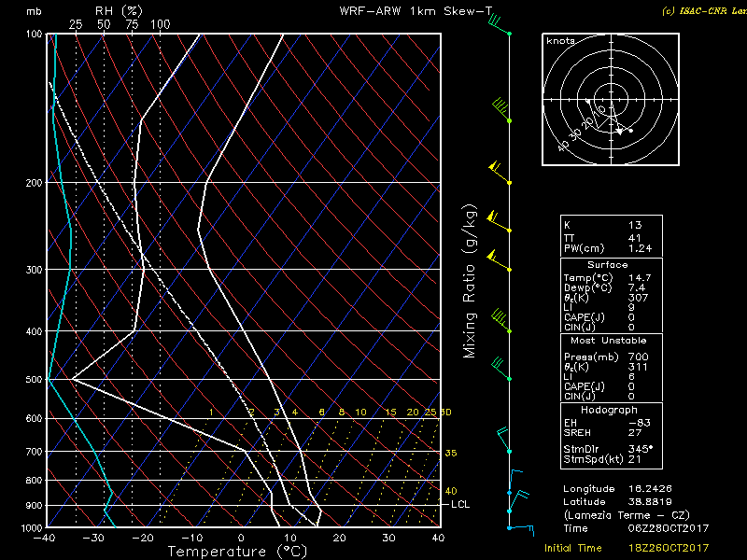Screen dimensions: 747x560
Task: Click the 'WRF-ARW 1km Skew-T' chart title
Action: click(x=416, y=11)
